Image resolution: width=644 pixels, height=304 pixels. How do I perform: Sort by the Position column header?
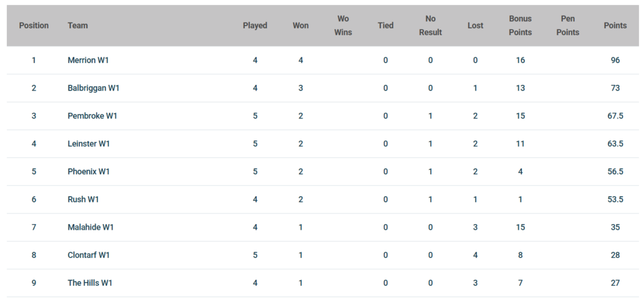(x=34, y=25)
